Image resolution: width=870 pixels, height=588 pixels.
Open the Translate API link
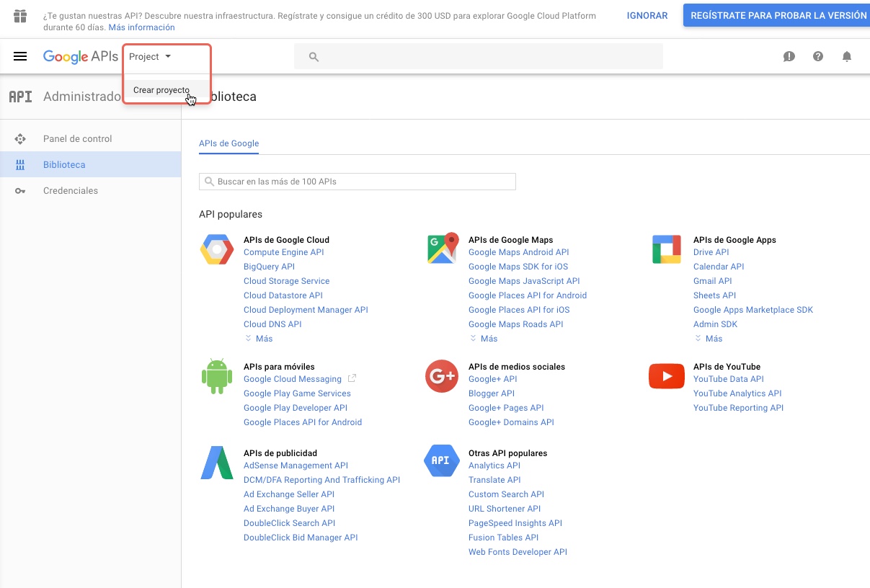click(494, 480)
